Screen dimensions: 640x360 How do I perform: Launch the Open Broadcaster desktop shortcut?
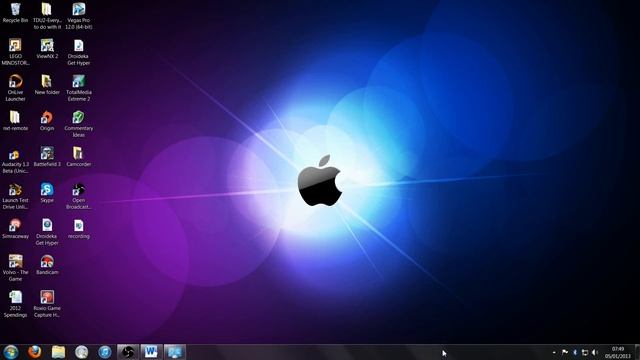point(79,196)
